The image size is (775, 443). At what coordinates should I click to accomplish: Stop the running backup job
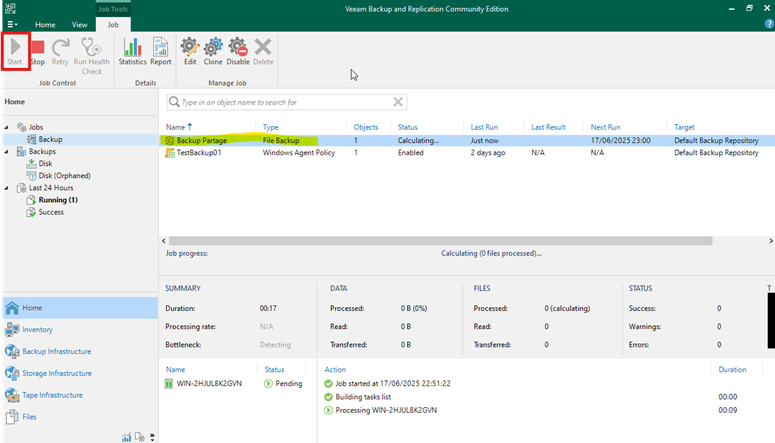37,51
